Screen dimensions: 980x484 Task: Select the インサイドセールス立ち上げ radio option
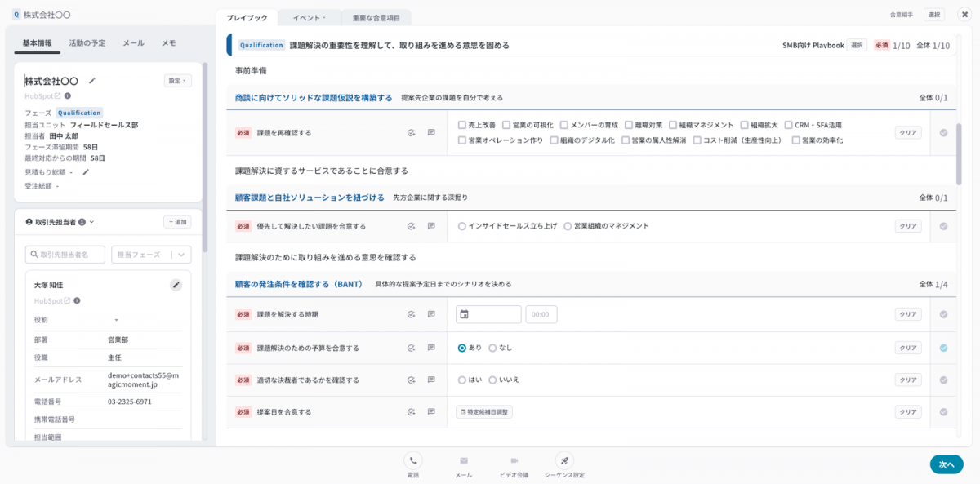click(462, 226)
